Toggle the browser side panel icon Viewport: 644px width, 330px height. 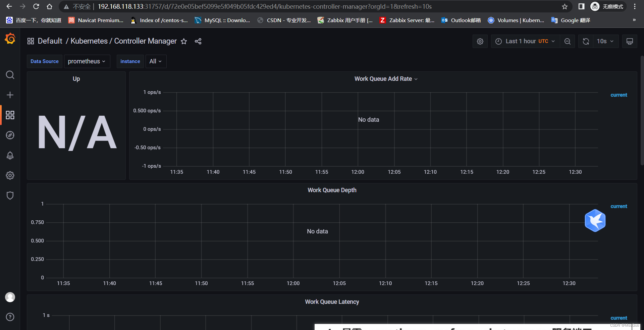581,6
